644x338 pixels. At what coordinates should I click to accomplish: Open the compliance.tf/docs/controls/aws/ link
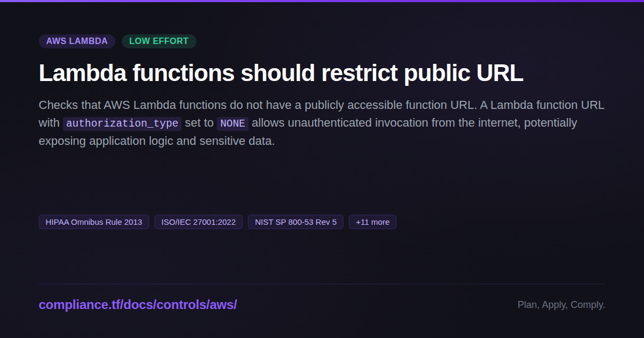tap(138, 305)
